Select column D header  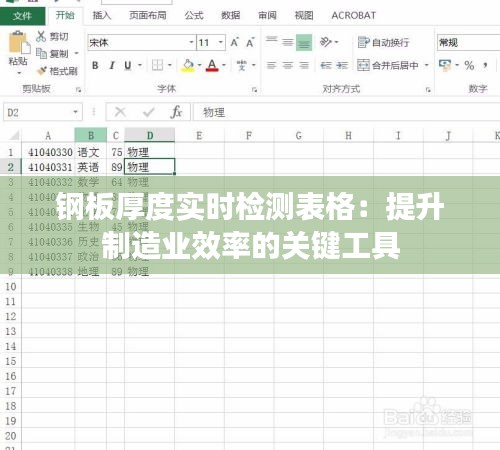pos(150,135)
